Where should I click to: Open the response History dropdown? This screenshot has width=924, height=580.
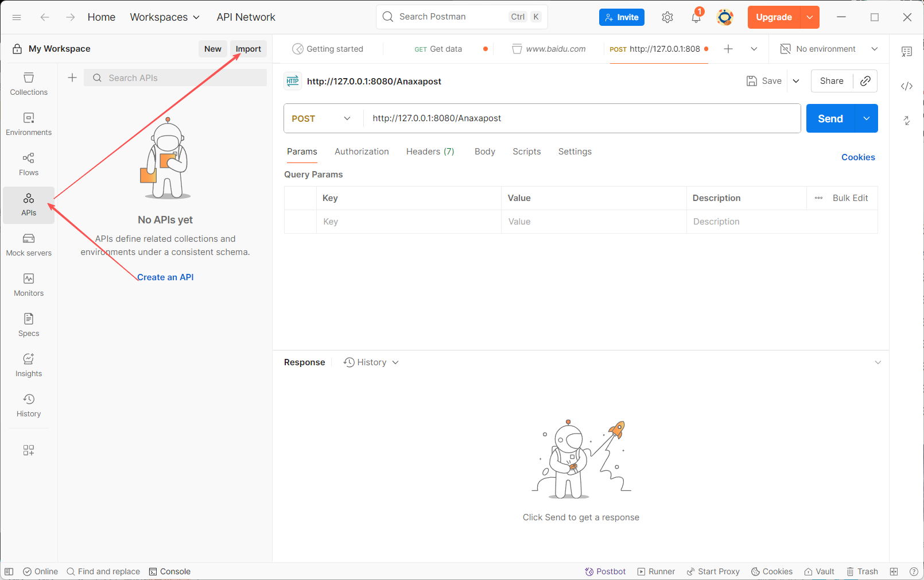[x=371, y=362]
